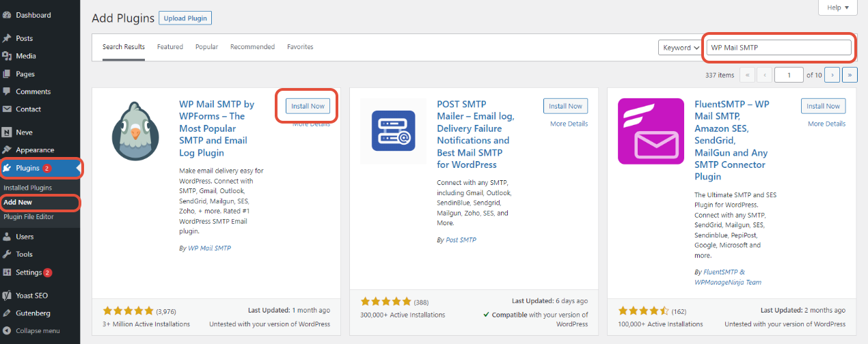This screenshot has height=344, width=868.
Task: Click the Users icon in sidebar
Action: tap(7, 237)
